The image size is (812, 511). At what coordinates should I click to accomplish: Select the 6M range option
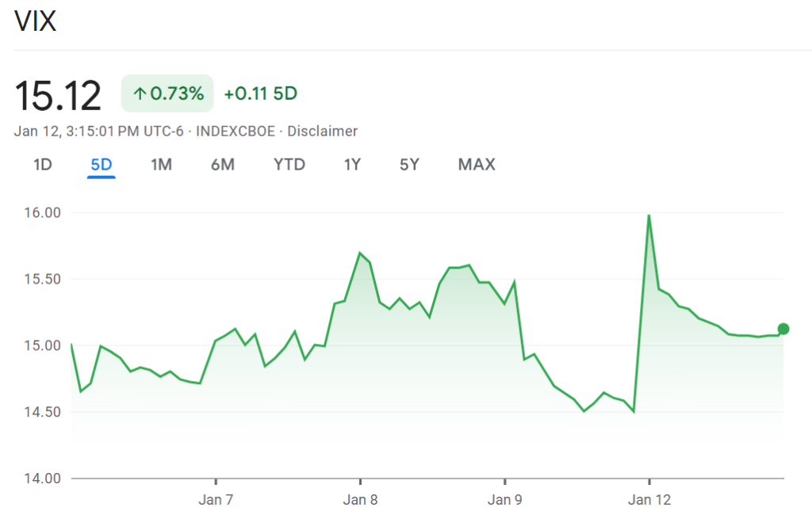pyautogui.click(x=223, y=164)
